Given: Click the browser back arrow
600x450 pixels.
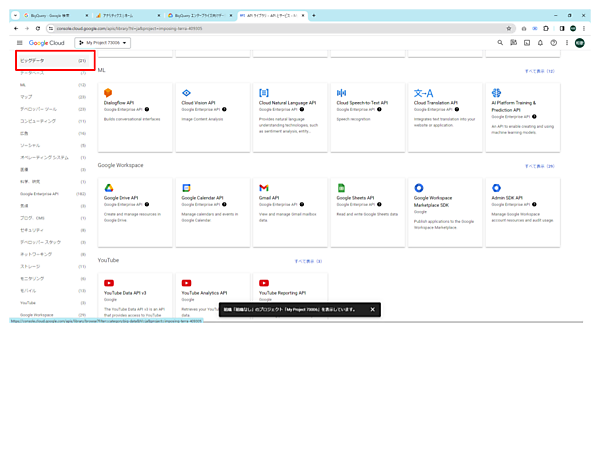Looking at the screenshot, I should tap(16, 28).
